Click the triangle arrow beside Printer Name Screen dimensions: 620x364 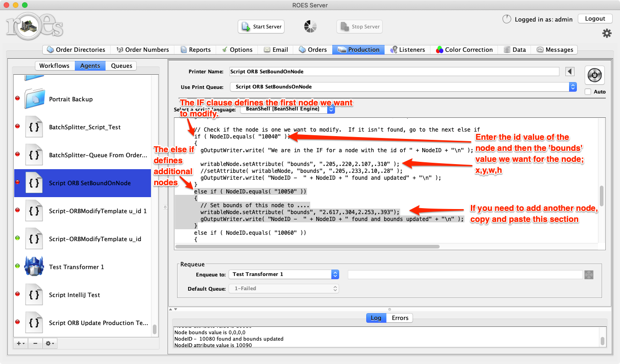coord(570,72)
